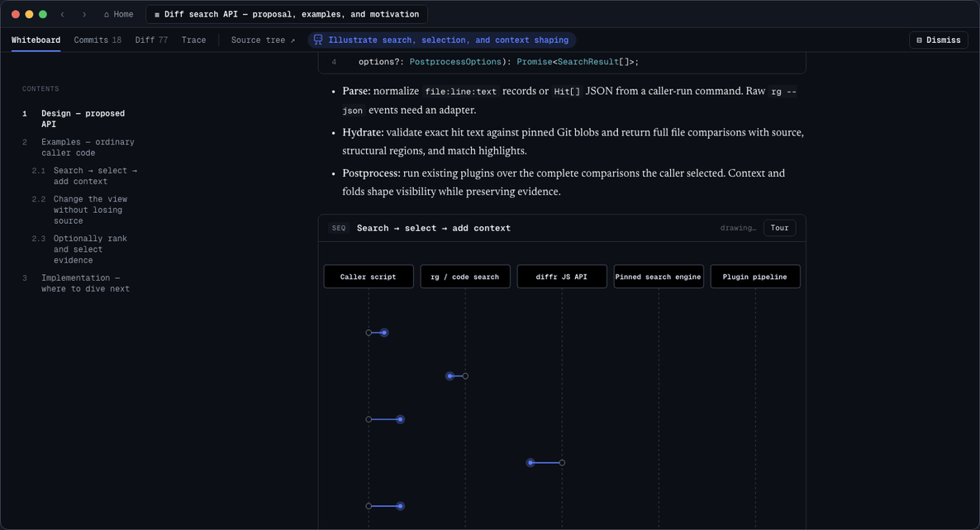Image resolution: width=980 pixels, height=530 pixels.
Task: Click the SearchResult type in the code line
Action: (x=588, y=62)
